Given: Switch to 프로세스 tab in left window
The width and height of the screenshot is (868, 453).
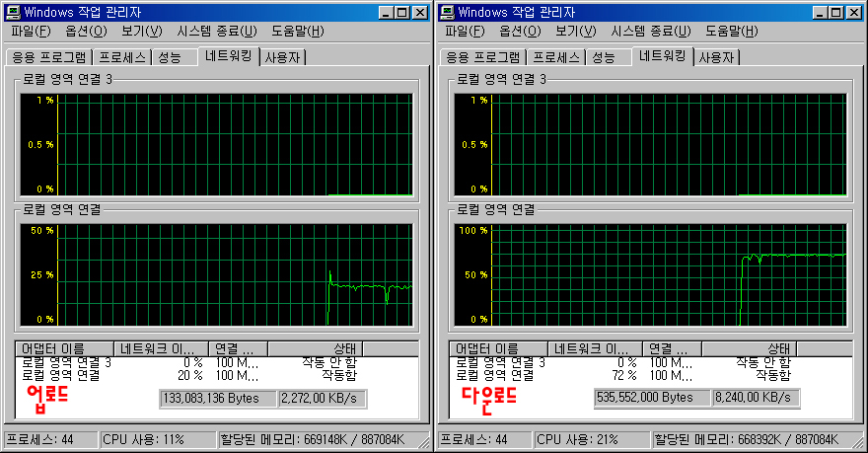Looking at the screenshot, I should [x=122, y=57].
